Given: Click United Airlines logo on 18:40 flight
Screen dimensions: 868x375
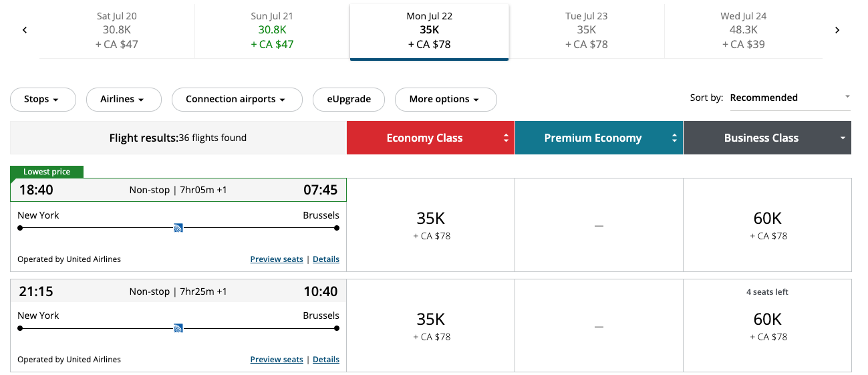Looking at the screenshot, I should click(178, 228).
